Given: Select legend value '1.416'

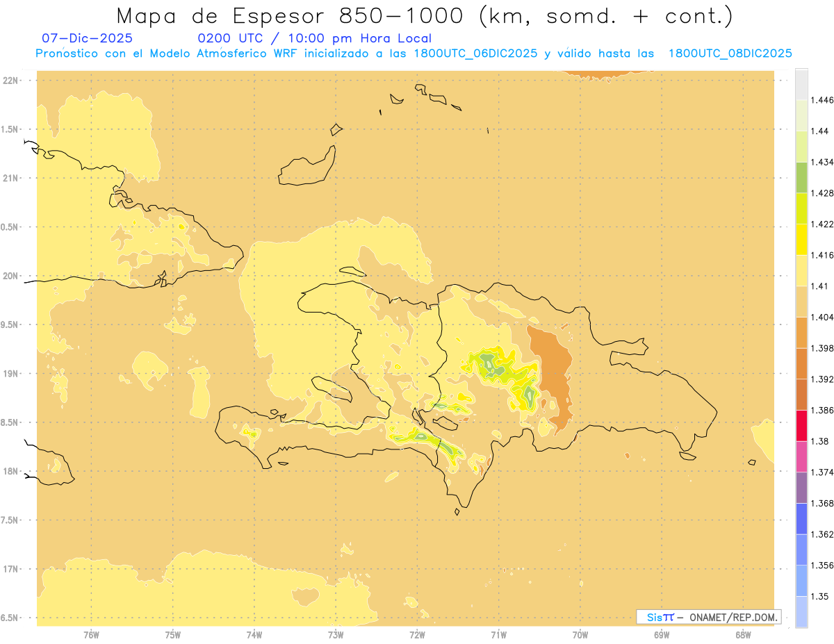Looking at the screenshot, I should [822, 255].
